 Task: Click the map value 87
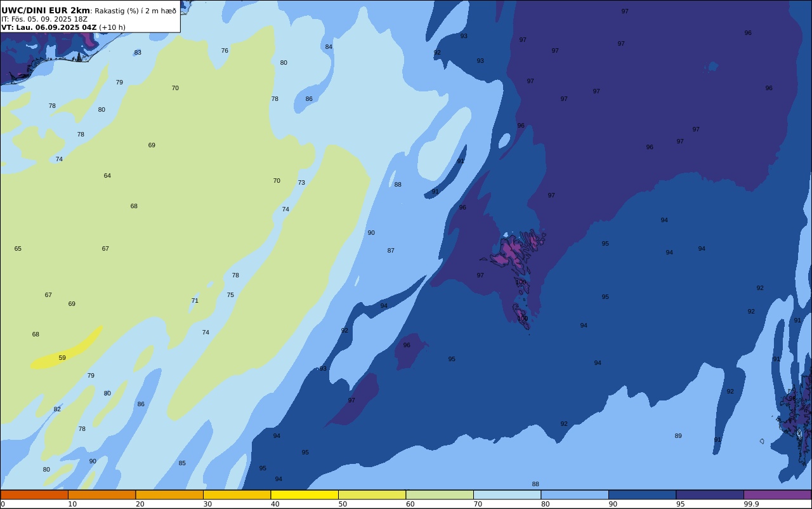tap(391, 251)
